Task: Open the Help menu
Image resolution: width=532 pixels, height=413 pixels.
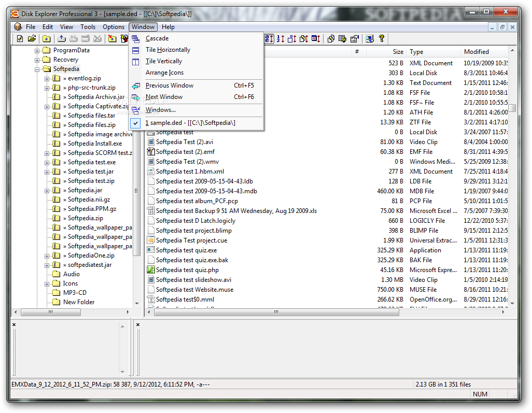Action: point(168,27)
